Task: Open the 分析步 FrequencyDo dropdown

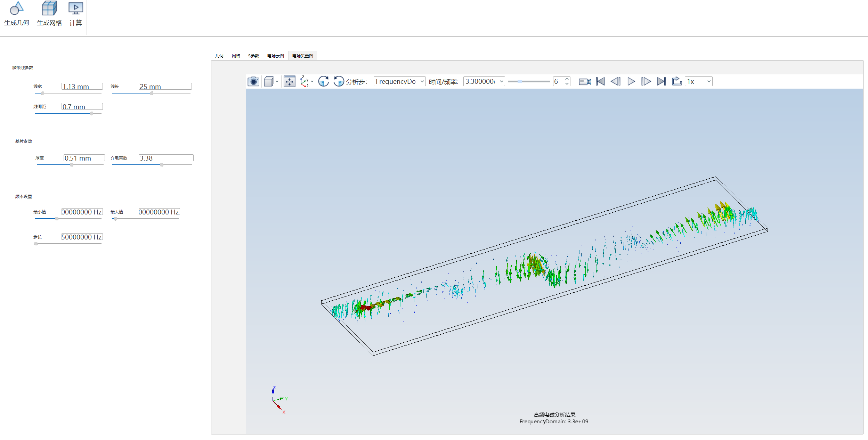Action: 399,81
